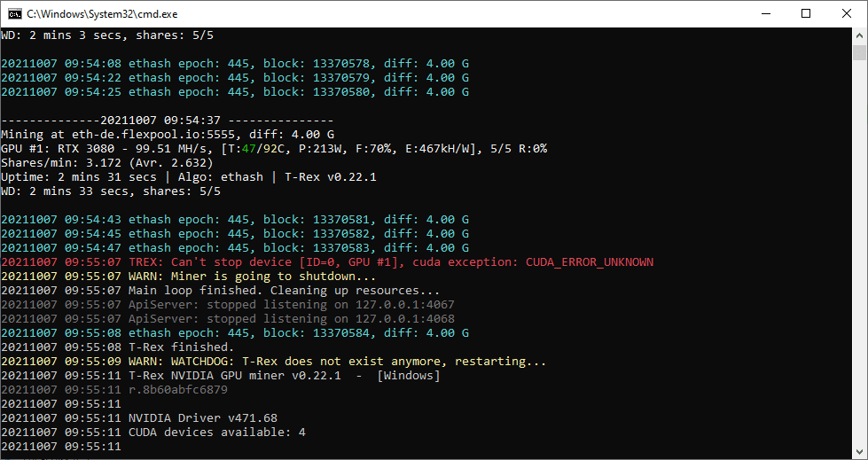Click ApiServer stopped on 127.0.0.1:4068 line
868x460 pixels.
click(228, 319)
